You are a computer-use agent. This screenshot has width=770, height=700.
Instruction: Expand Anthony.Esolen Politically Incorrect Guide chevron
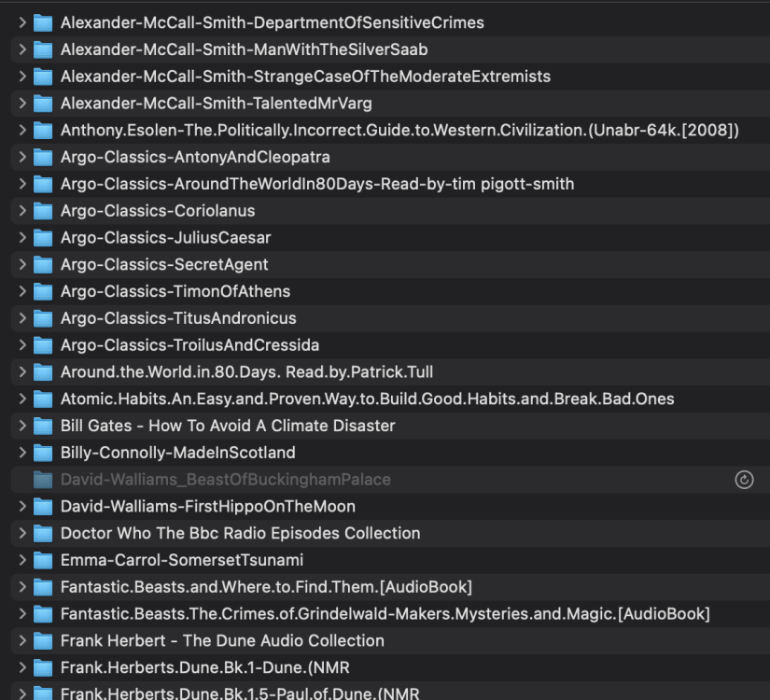pyautogui.click(x=22, y=130)
